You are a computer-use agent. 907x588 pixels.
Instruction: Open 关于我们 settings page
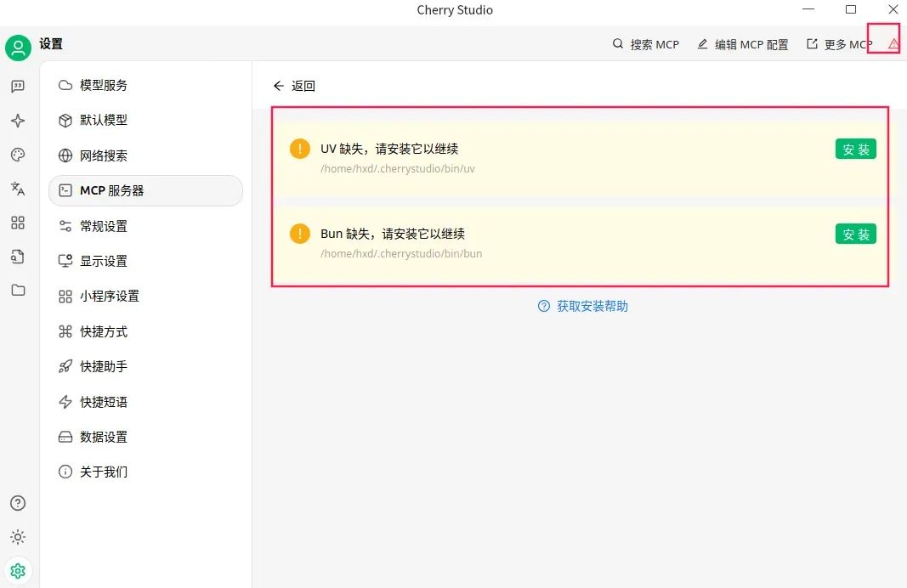(145, 472)
